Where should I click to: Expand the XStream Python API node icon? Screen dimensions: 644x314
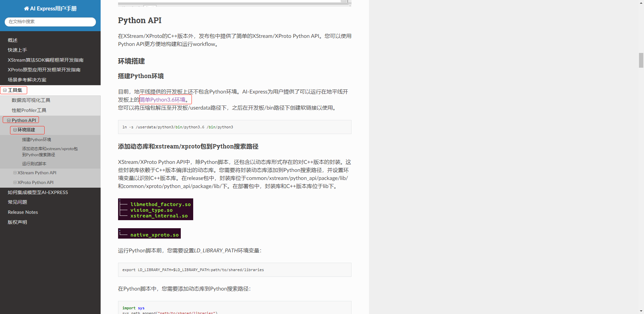click(x=15, y=173)
